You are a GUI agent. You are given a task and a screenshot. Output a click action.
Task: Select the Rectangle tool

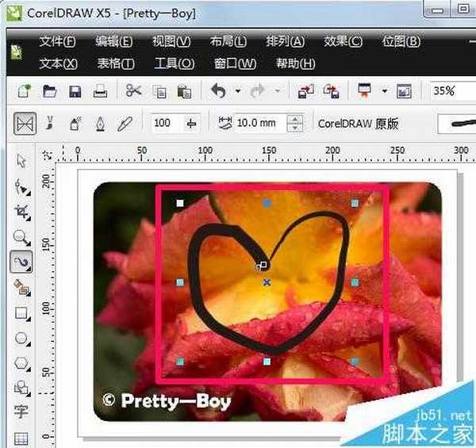pyautogui.click(x=21, y=313)
